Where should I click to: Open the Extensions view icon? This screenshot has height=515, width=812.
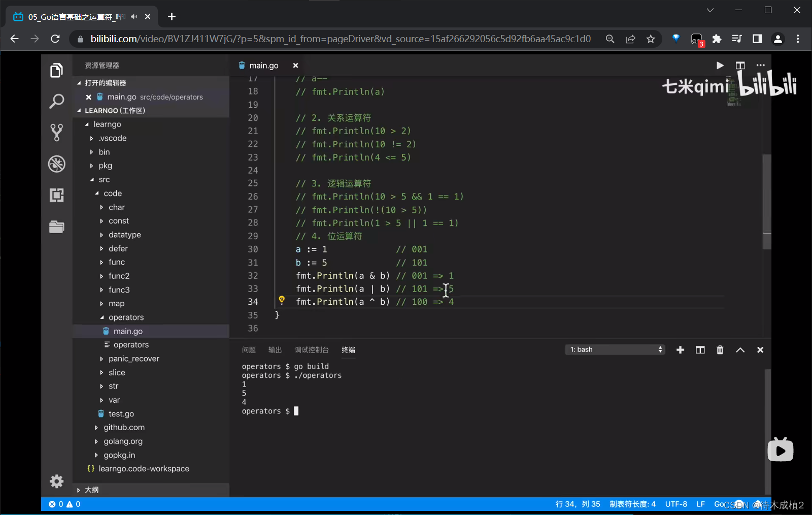tap(56, 195)
